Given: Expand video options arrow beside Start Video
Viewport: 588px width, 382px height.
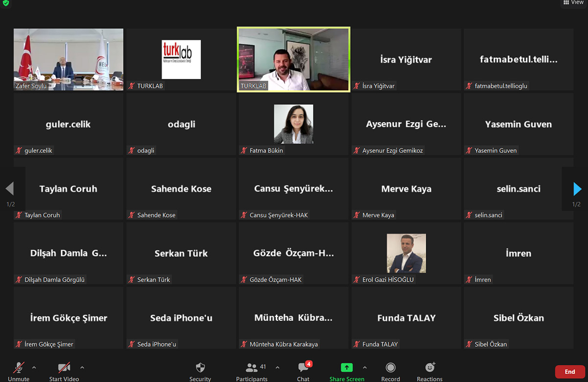Looking at the screenshot, I should coord(82,367).
